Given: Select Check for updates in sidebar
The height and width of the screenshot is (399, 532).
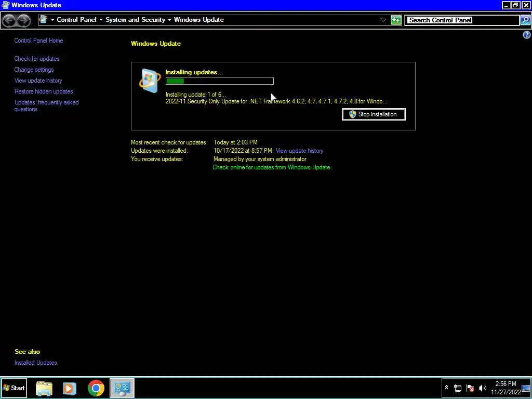Looking at the screenshot, I should [37, 59].
